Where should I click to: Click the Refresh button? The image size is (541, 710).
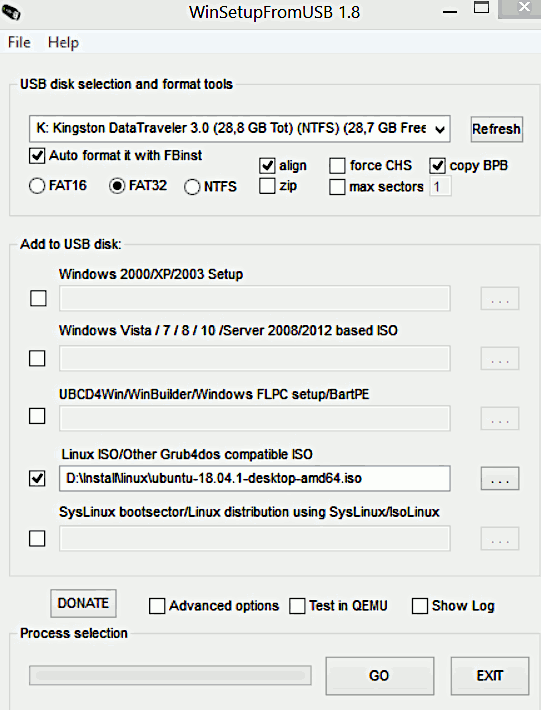[x=497, y=129]
